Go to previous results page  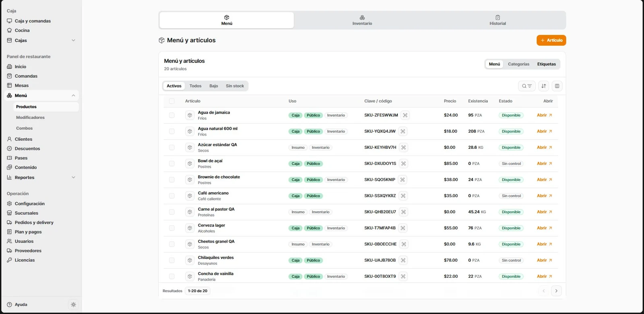[x=544, y=291]
